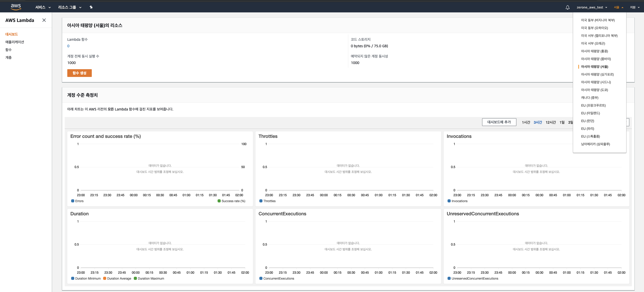Open the zerone_aws_test account dropdown
This screenshot has height=292, width=644.
pyautogui.click(x=592, y=7)
